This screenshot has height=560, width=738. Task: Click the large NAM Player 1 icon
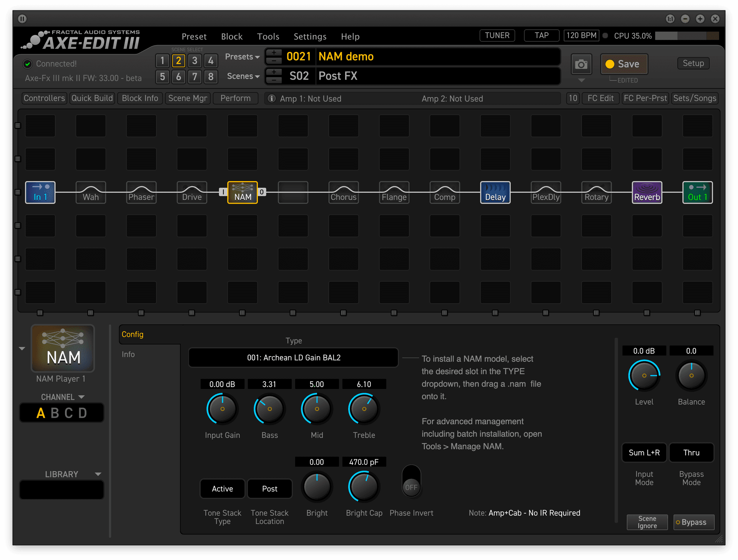tap(63, 348)
